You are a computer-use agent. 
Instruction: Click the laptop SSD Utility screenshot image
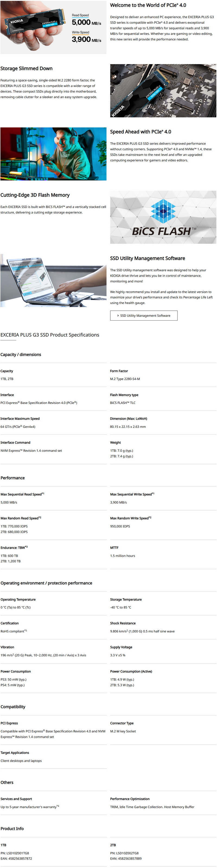tap(53, 280)
